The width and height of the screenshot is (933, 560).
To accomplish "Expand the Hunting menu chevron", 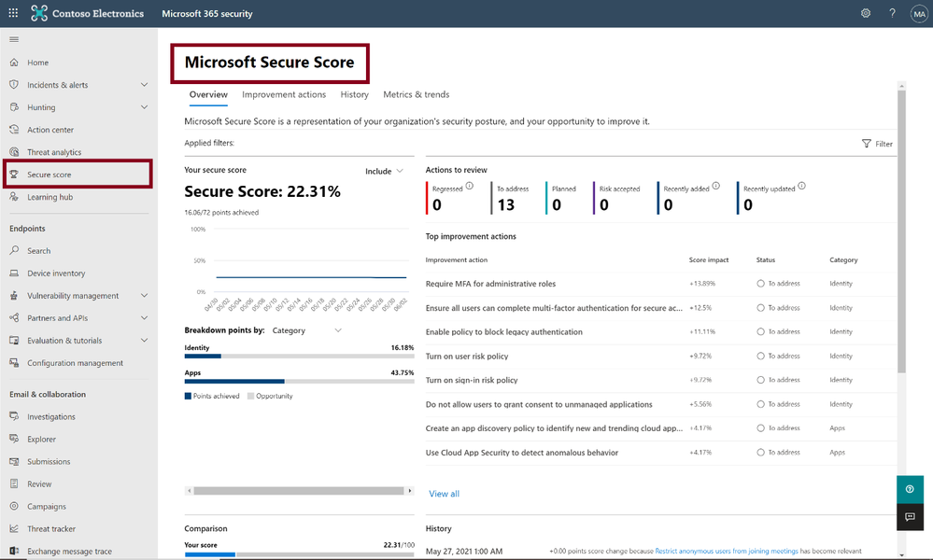I will coord(144,107).
